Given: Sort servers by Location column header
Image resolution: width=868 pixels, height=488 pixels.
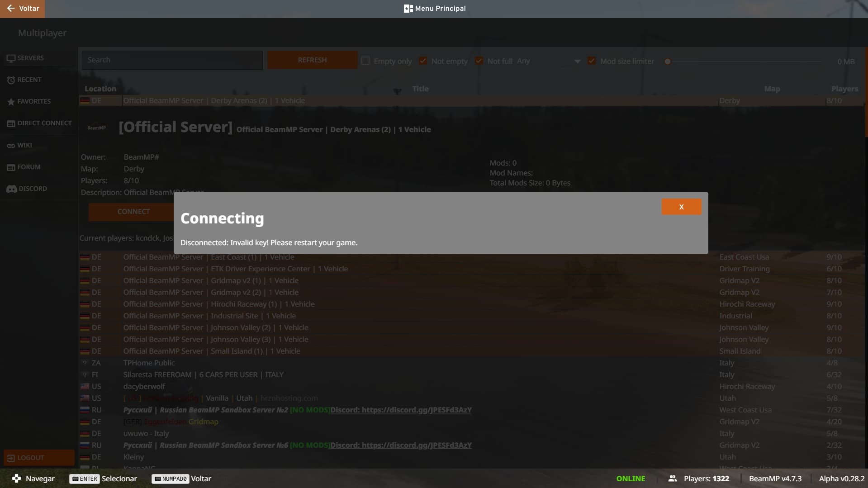Looking at the screenshot, I should pyautogui.click(x=100, y=89).
